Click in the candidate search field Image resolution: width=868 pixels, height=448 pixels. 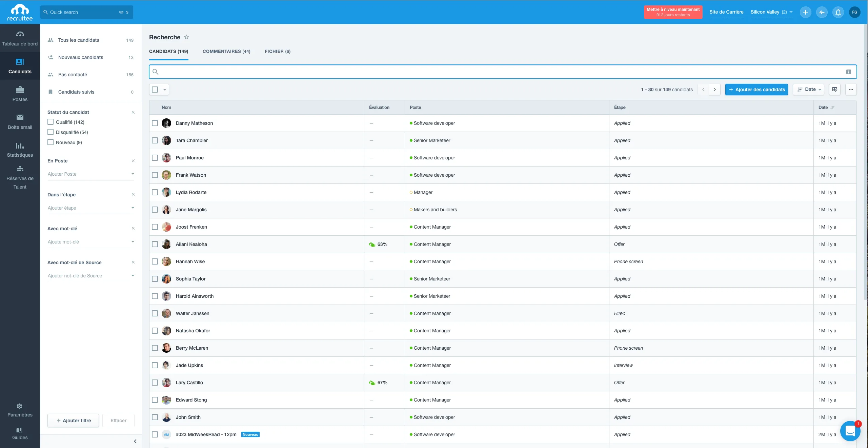503,72
